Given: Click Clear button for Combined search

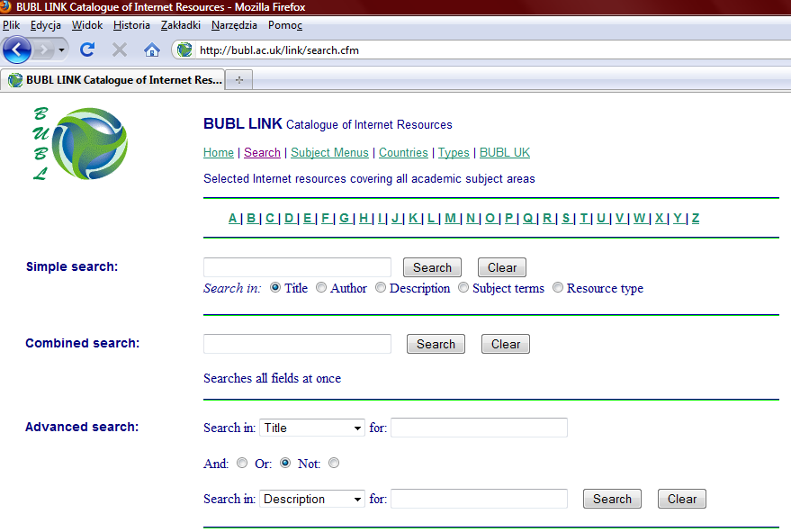Looking at the screenshot, I should click(506, 344).
